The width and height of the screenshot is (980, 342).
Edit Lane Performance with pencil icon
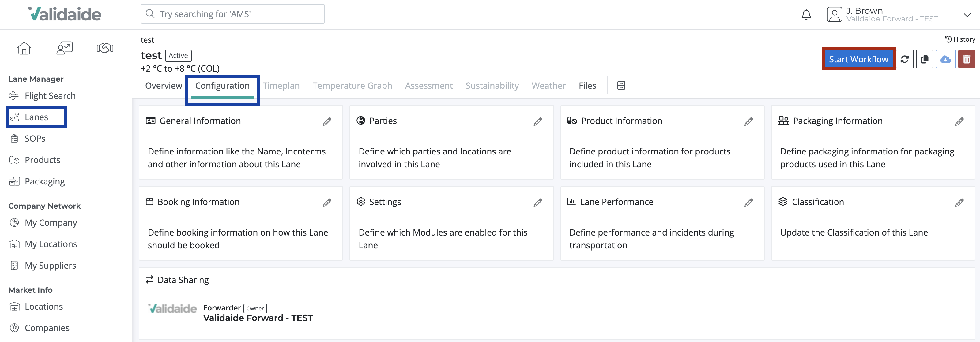pyautogui.click(x=748, y=203)
